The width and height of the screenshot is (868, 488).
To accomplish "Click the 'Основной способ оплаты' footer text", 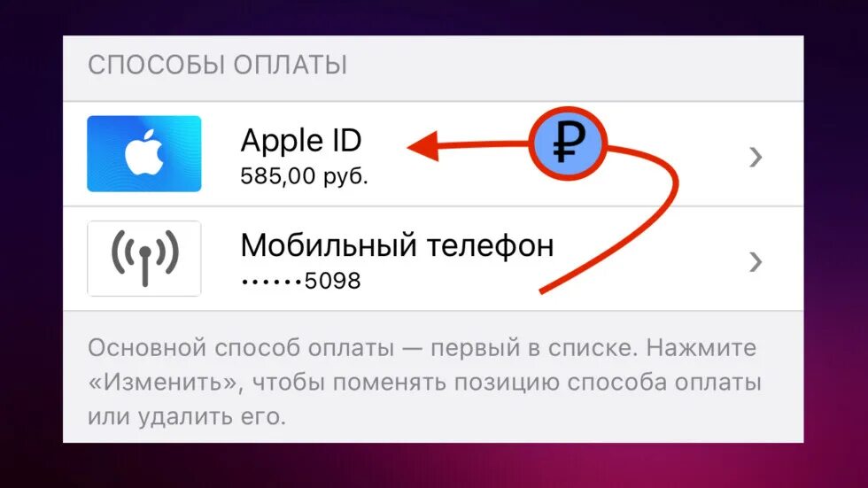I will click(x=241, y=349).
